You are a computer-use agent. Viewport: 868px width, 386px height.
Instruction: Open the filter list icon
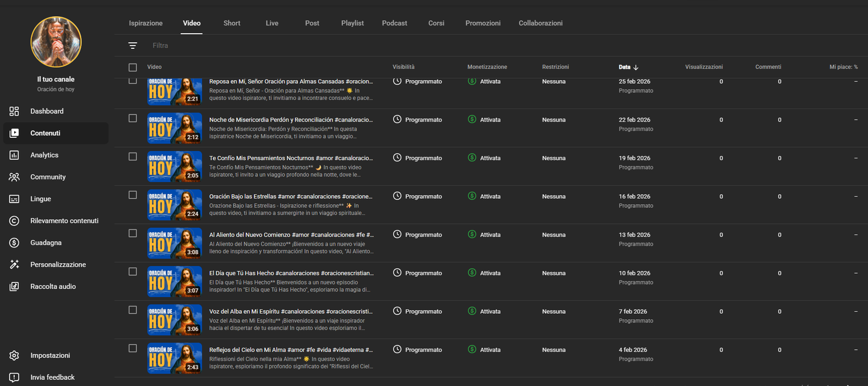click(x=132, y=46)
